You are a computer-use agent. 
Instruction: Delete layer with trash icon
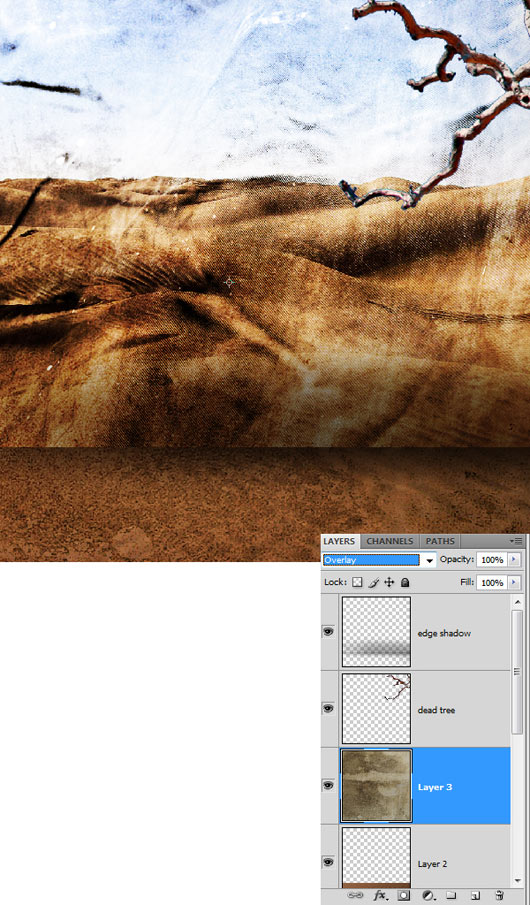500,896
